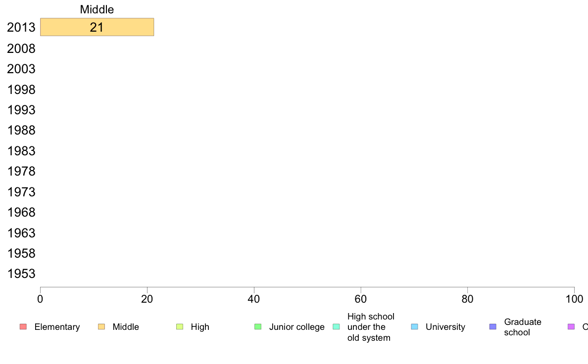The height and width of the screenshot is (364, 588).
Task: Click the 1983 year label
Action: click(21, 151)
